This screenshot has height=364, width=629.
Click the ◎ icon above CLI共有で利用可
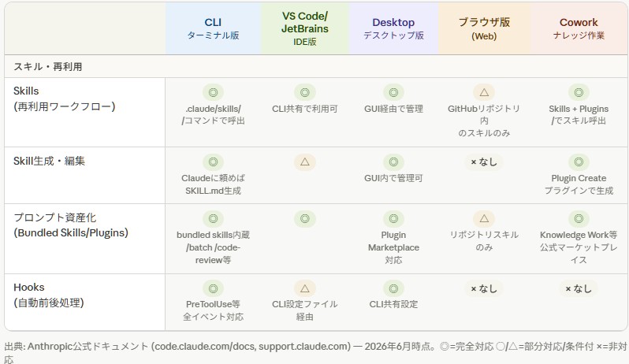[305, 93]
